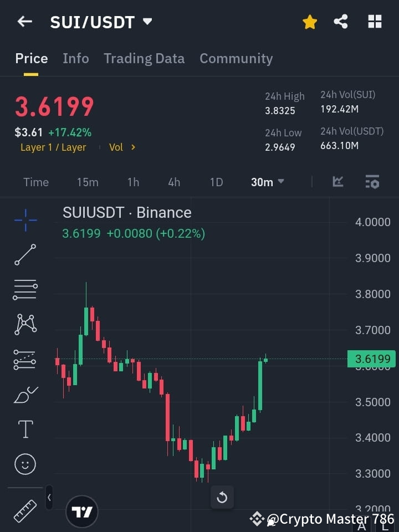
Task: Switch chart to 15m interval
Action: coord(88,182)
